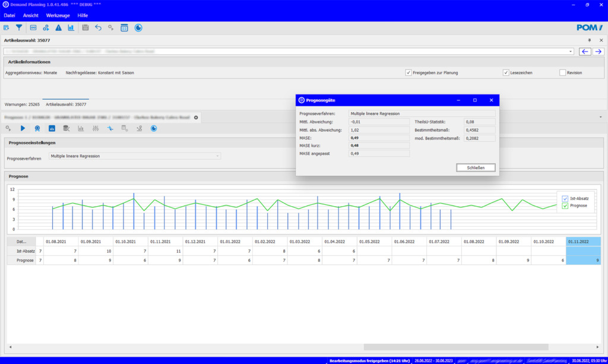This screenshot has width=608, height=364.
Task: Expand the article selection combo box arrow
Action: pos(571,52)
